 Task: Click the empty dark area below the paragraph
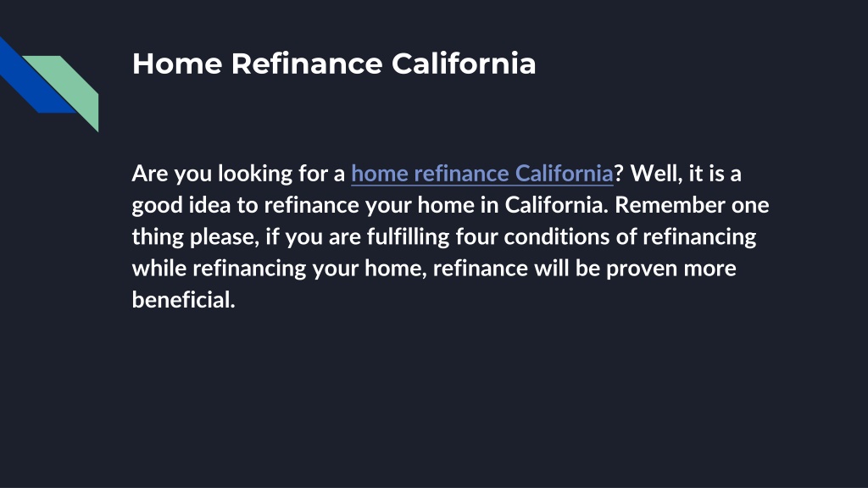[x=434, y=398]
